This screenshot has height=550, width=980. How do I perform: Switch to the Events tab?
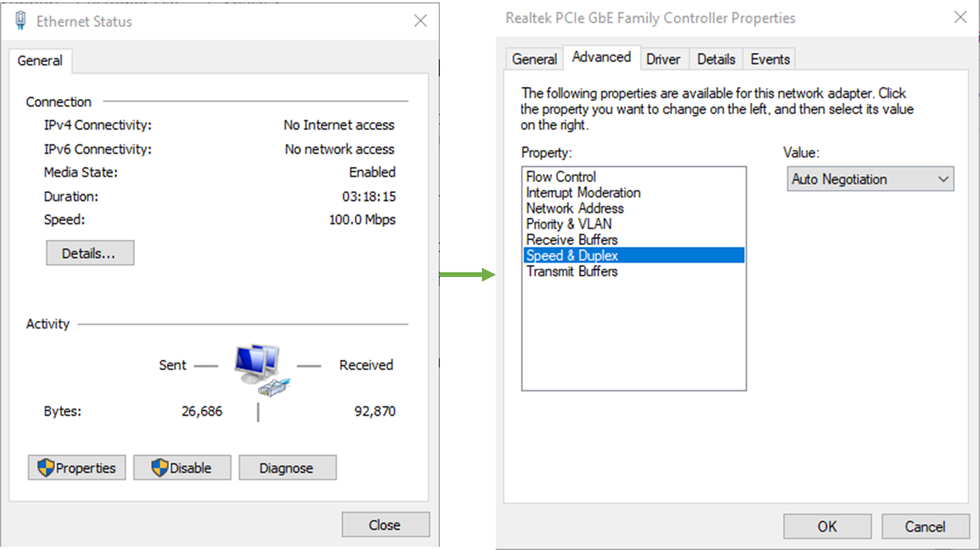(770, 59)
